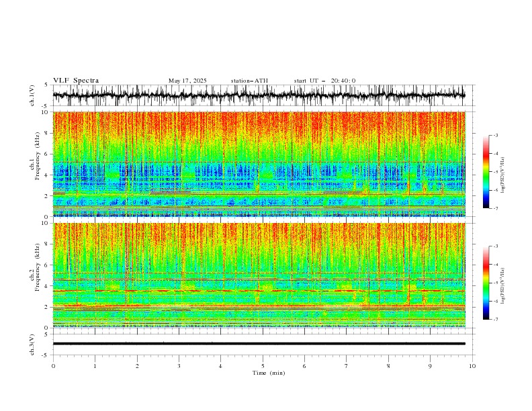Select the date 'May 17, 2025'

[187, 81]
